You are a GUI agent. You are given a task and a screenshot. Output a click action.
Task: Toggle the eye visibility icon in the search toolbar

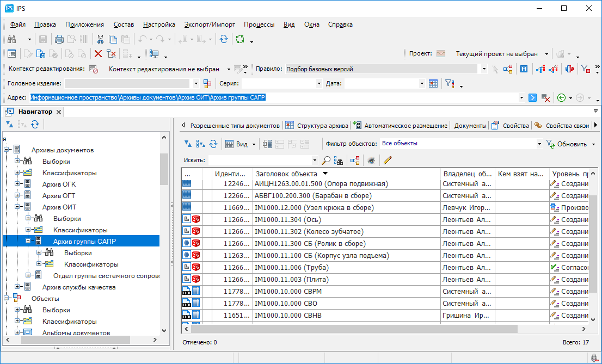tap(371, 161)
